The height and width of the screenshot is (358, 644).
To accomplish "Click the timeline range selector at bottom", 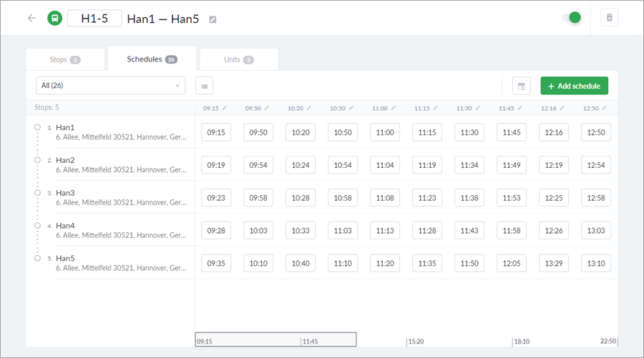I will point(275,339).
